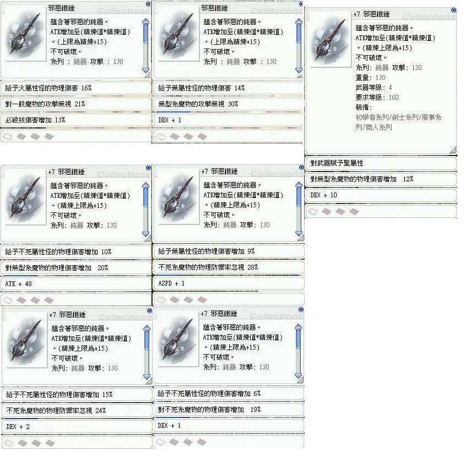
Task: Click scroll down arrow in the ASPD + 1 window
Action: pos(299,233)
